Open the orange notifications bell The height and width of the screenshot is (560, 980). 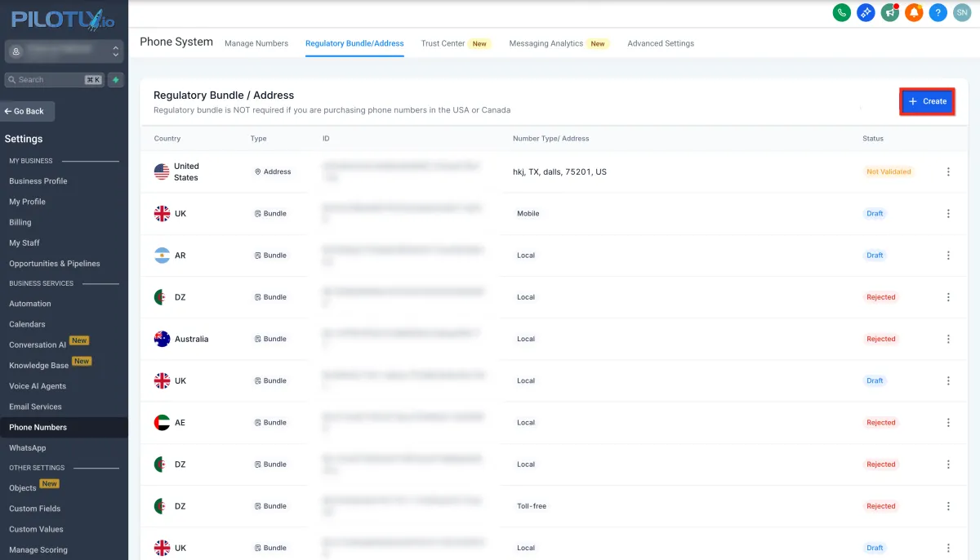(914, 12)
